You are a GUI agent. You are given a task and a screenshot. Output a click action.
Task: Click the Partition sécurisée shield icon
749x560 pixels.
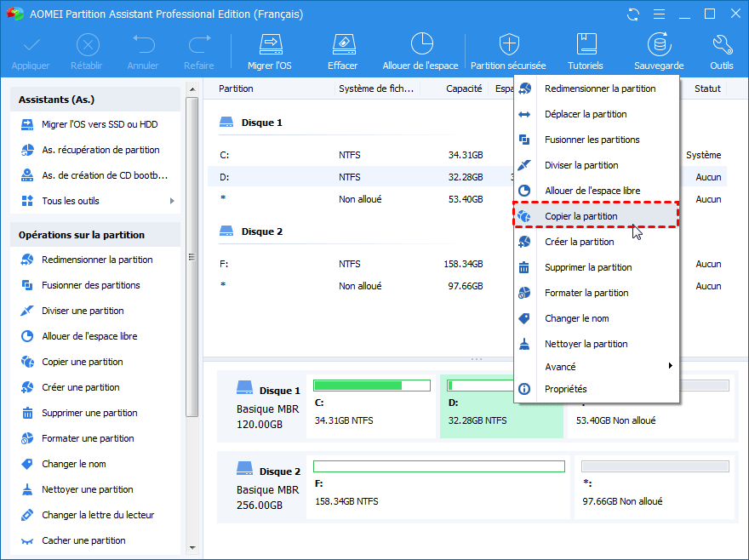[x=508, y=44]
